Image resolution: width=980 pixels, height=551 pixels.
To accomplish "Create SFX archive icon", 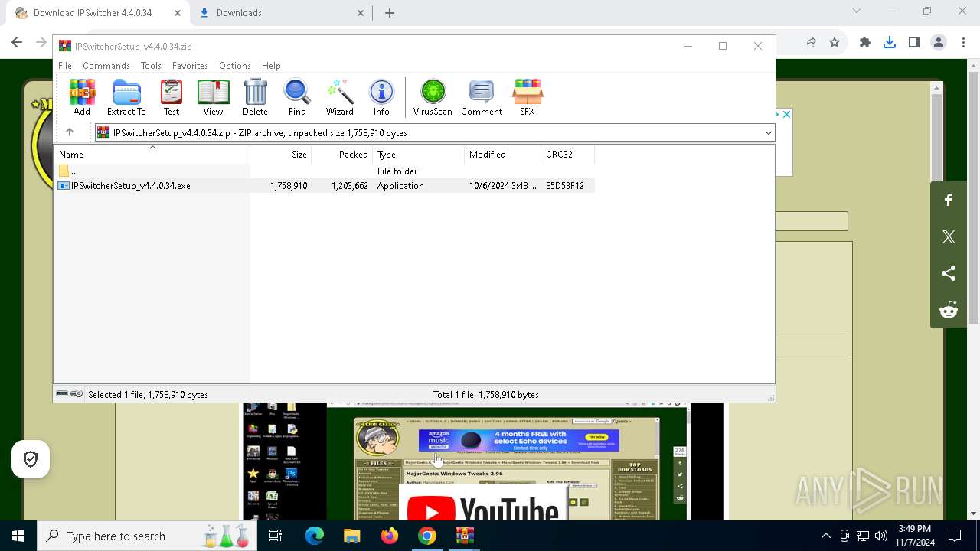I will (528, 97).
